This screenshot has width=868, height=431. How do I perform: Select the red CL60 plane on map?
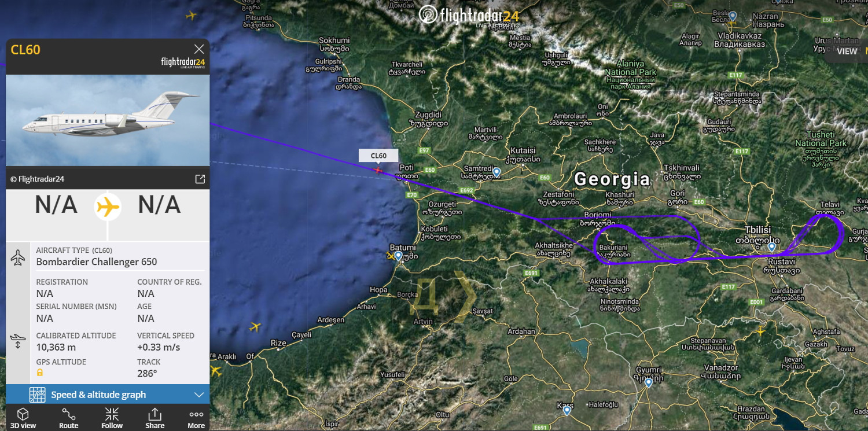(x=378, y=170)
